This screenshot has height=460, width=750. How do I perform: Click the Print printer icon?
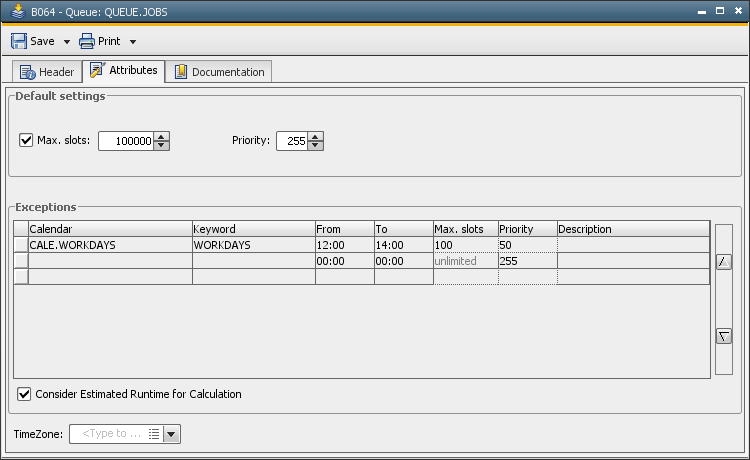[87, 41]
